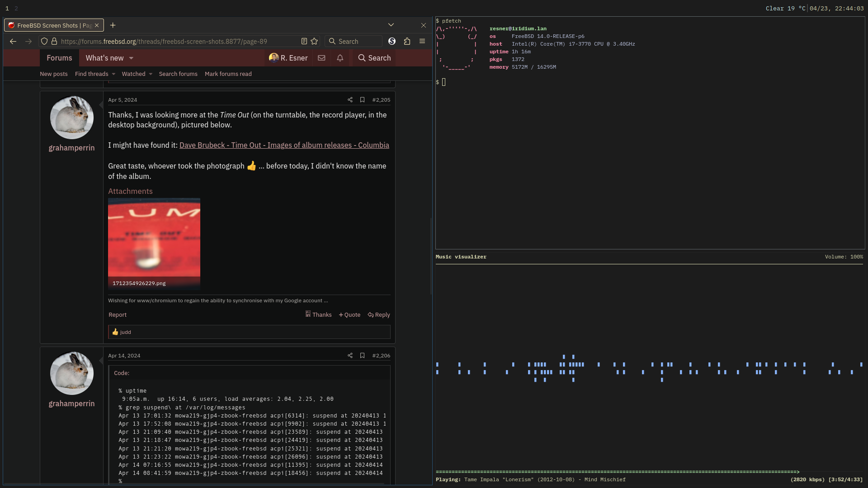The height and width of the screenshot is (488, 868).
Task: Open grahamperrin username on Apr 14 post
Action: point(72,404)
